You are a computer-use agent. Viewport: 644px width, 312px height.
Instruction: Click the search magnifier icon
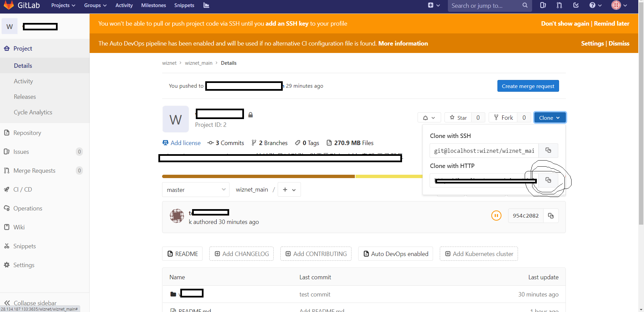click(525, 5)
